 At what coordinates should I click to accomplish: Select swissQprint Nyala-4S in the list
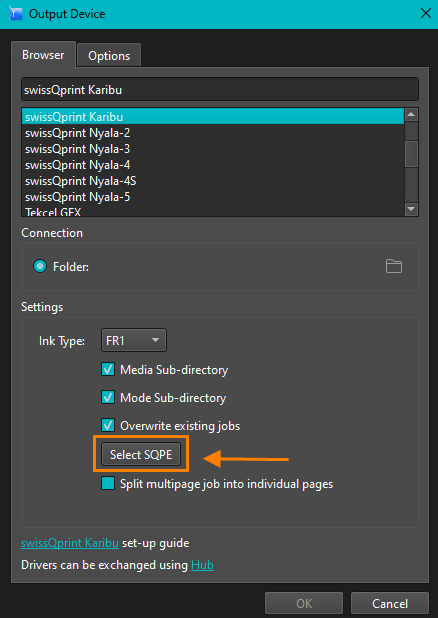pyautogui.click(x=212, y=181)
